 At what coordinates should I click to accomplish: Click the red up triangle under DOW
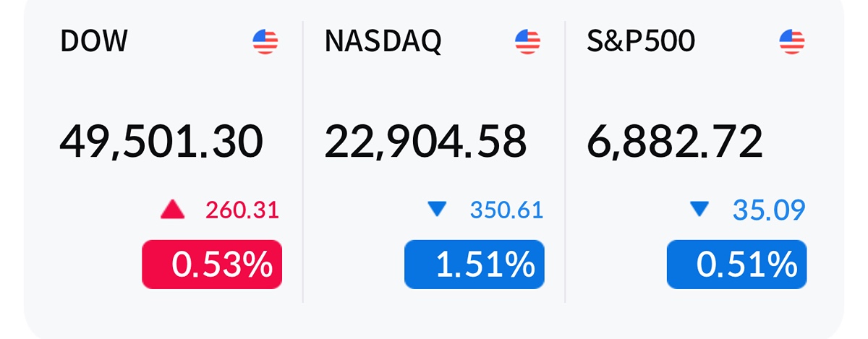172,210
